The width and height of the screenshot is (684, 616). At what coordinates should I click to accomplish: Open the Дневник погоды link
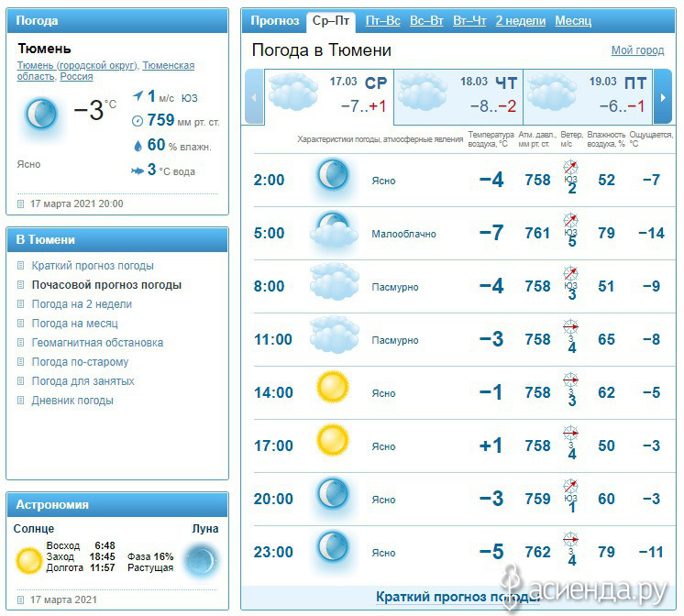(72, 400)
